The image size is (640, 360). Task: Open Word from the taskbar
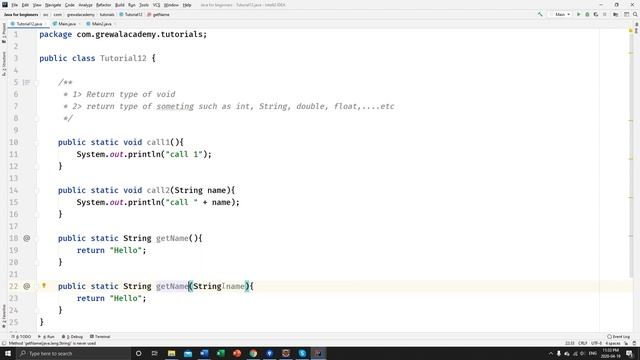coord(204,353)
